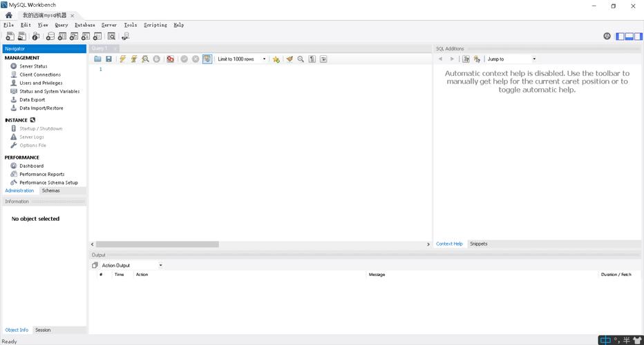Toggle the right sidebar panel visibility
Image resolution: width=644 pixels, height=345 pixels.
[x=638, y=36]
